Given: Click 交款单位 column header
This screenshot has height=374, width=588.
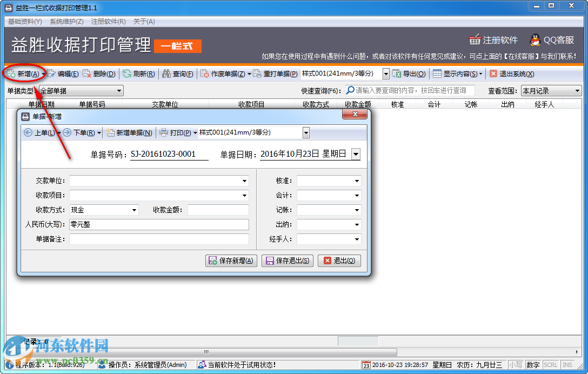Looking at the screenshot, I should 165,104.
